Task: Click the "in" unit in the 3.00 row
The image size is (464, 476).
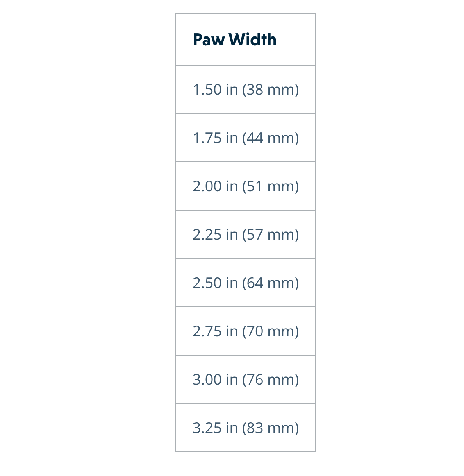Action: pos(232,380)
